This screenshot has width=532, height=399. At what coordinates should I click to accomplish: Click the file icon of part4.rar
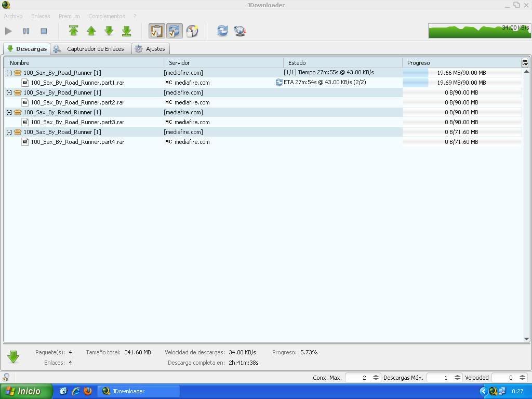point(25,142)
